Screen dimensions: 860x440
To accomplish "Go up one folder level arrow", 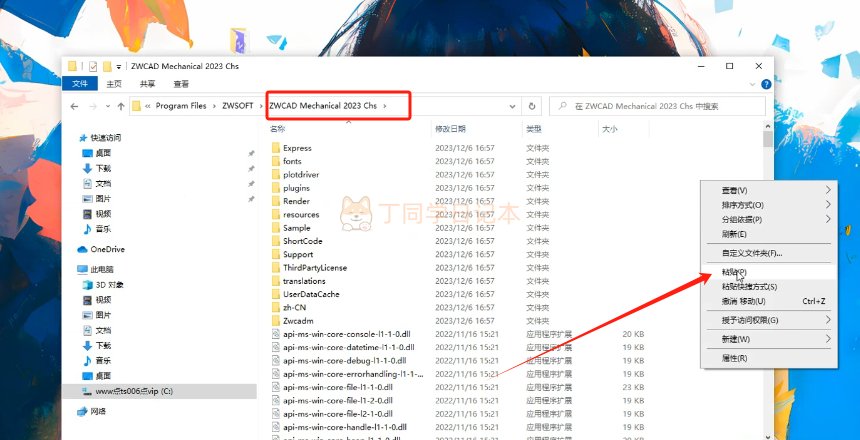I will point(121,106).
